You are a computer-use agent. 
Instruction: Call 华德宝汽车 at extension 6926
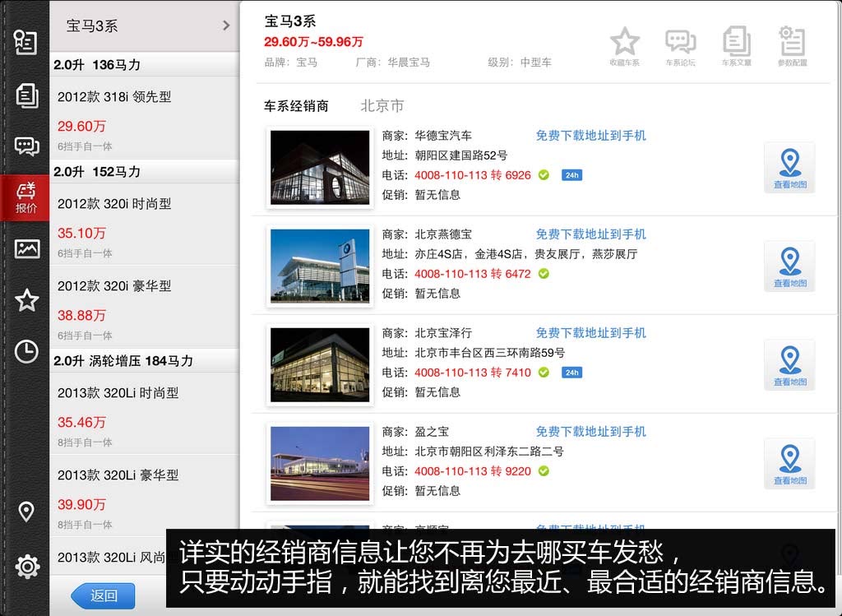473,175
